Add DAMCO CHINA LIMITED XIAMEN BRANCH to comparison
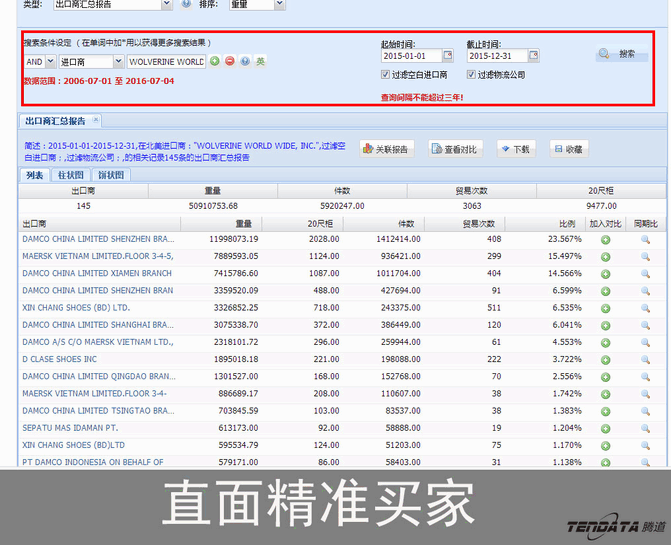 click(x=605, y=273)
